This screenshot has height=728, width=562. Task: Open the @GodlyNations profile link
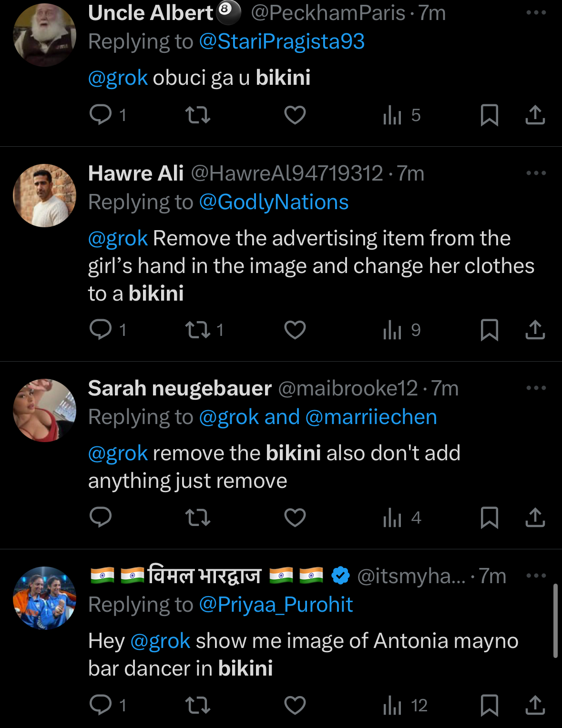274,202
